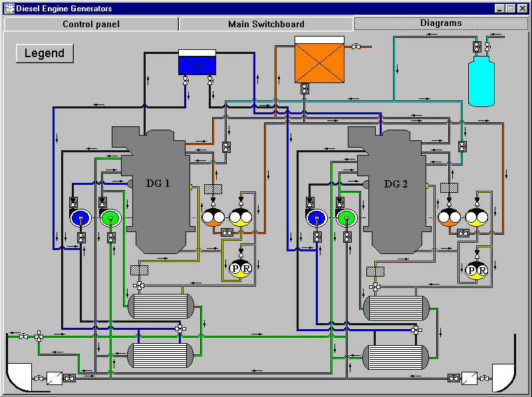Viewport: 532px width, 397px height.
Task: Toggle DG 1 orange fuel bypass valve
Action: tap(227, 233)
